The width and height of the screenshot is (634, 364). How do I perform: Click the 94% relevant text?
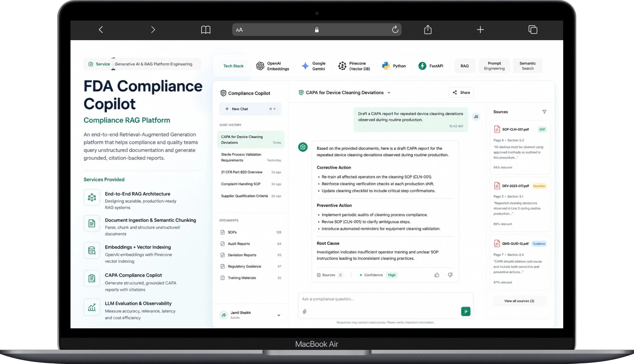tap(503, 168)
